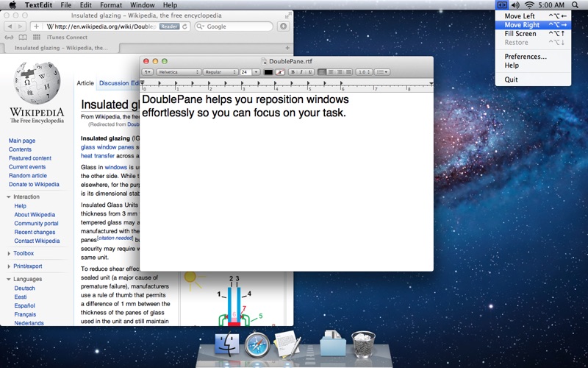Screen dimensions: 588x368
Task: Open iTunes Connect bookmark
Action: [x=67, y=38]
